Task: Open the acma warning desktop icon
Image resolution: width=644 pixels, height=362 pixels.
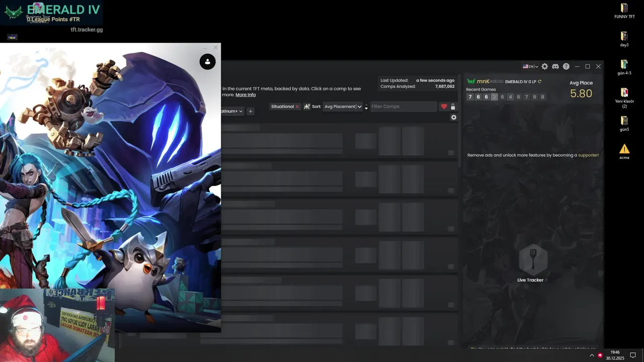Action: coord(624,151)
